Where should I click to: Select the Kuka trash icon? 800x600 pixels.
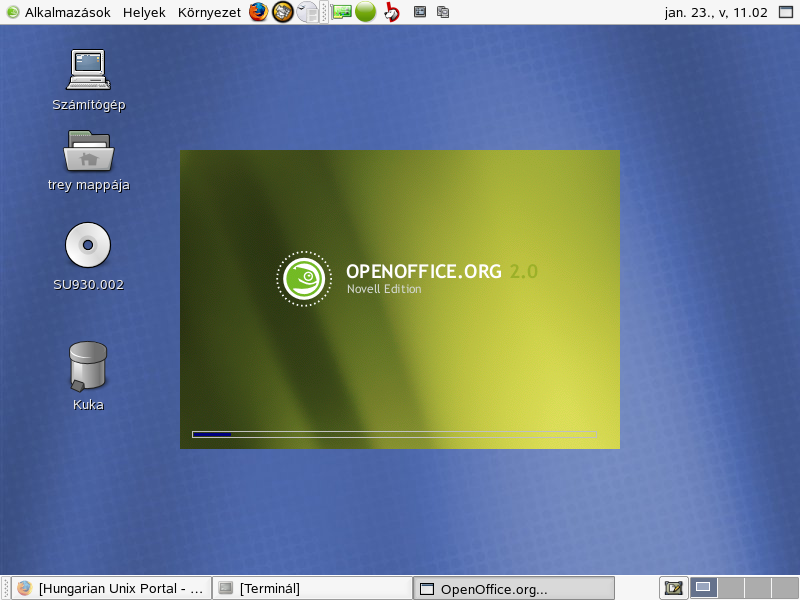pos(88,366)
